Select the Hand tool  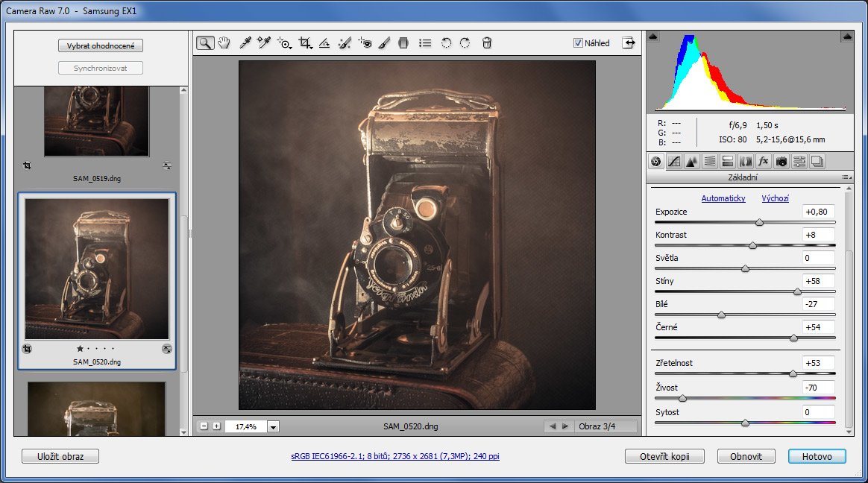click(x=224, y=43)
